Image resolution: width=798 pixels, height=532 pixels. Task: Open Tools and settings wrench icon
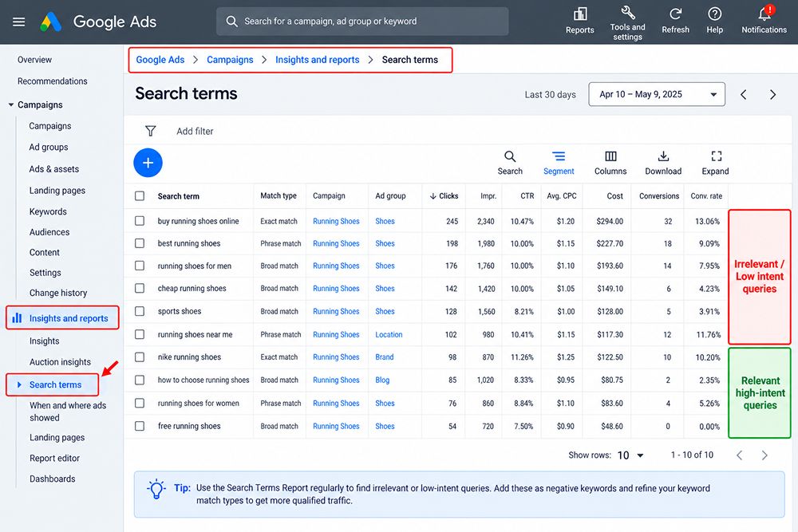click(x=627, y=12)
